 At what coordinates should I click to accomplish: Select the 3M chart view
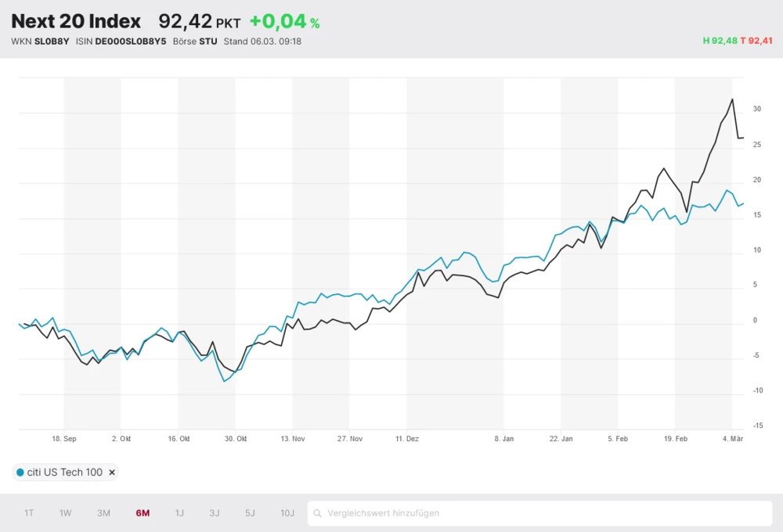[103, 513]
